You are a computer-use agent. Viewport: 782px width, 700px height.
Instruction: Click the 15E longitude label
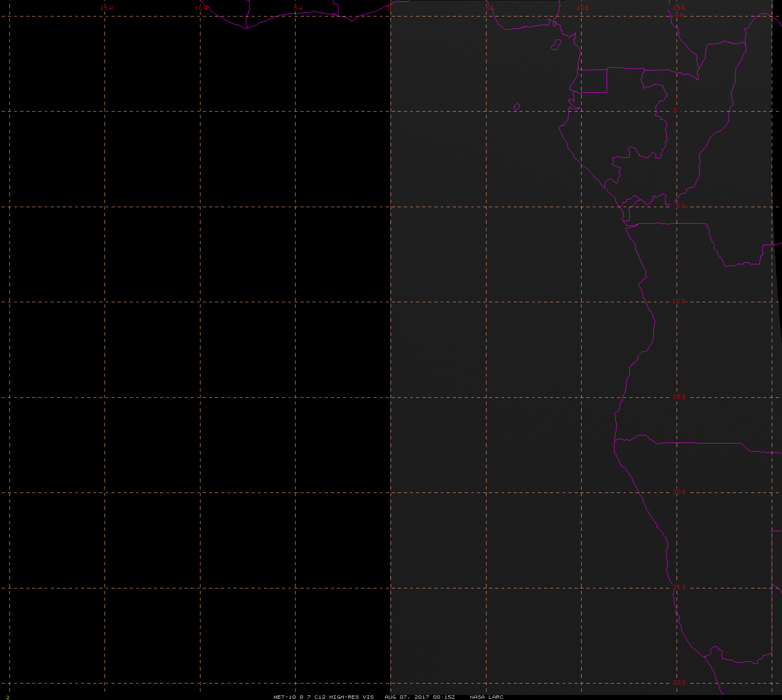pos(680,8)
